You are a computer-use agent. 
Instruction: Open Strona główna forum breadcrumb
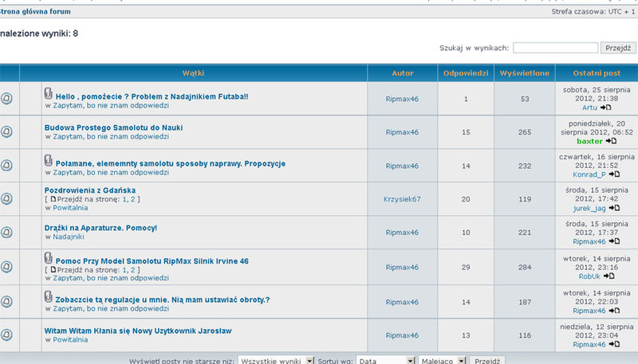[x=35, y=12]
